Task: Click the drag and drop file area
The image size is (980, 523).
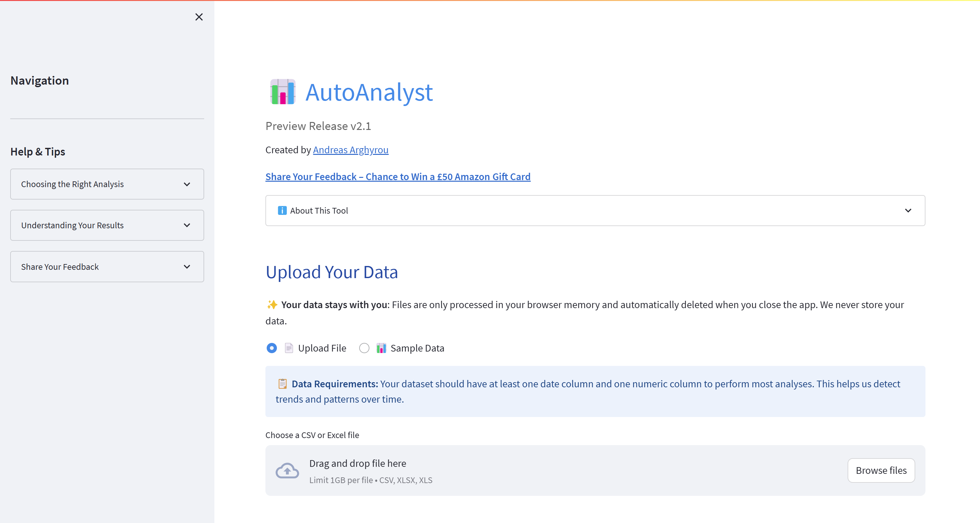Action: click(x=533, y=470)
